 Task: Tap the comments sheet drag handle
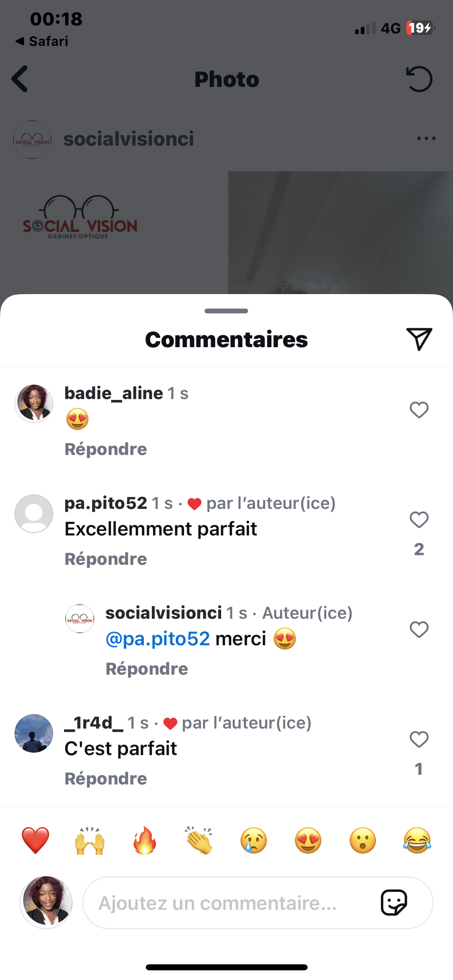click(226, 311)
